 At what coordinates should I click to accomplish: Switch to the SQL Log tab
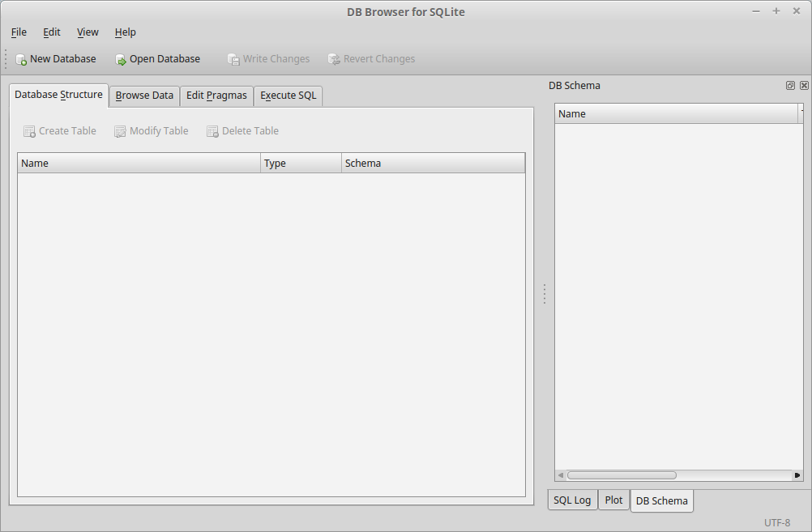click(x=572, y=500)
